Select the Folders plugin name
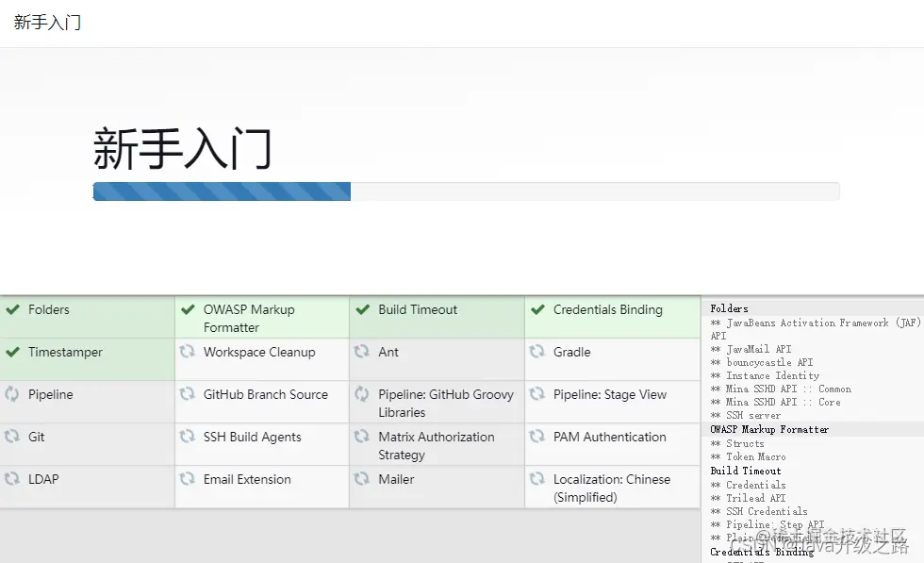This screenshot has width=924, height=563. 49,309
